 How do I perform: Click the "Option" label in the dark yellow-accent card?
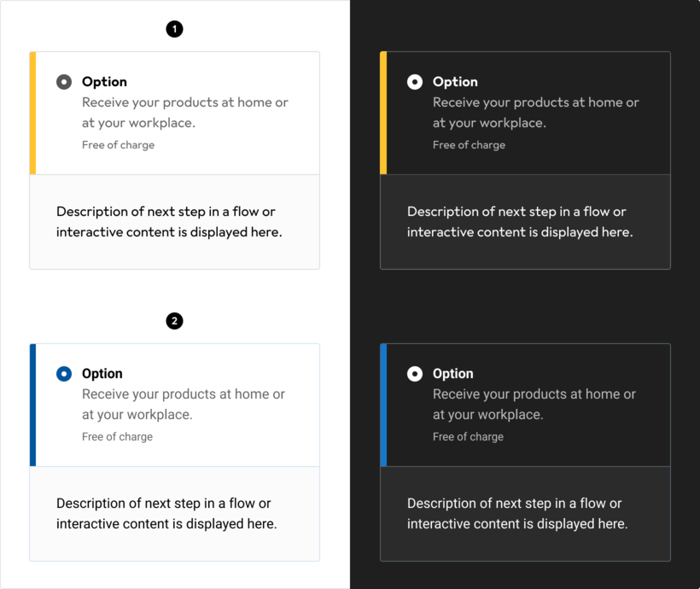(x=455, y=82)
